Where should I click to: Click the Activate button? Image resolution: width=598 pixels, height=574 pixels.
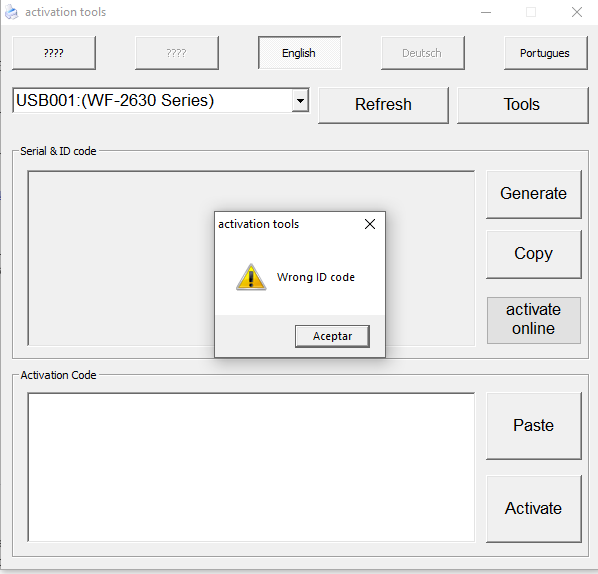(x=534, y=508)
